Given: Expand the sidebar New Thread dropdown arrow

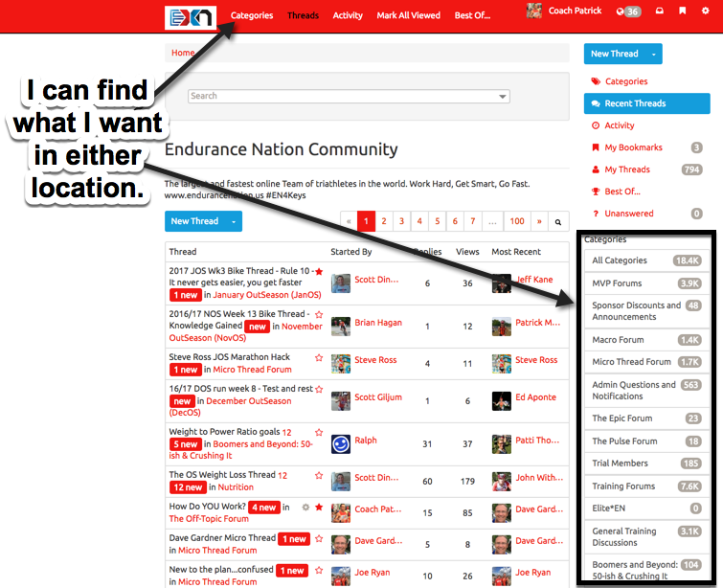Looking at the screenshot, I should coord(654,54).
